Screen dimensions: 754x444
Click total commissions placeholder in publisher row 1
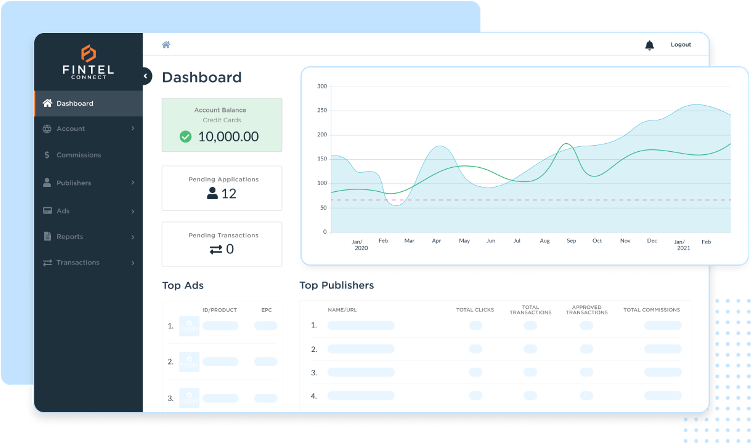point(663,326)
